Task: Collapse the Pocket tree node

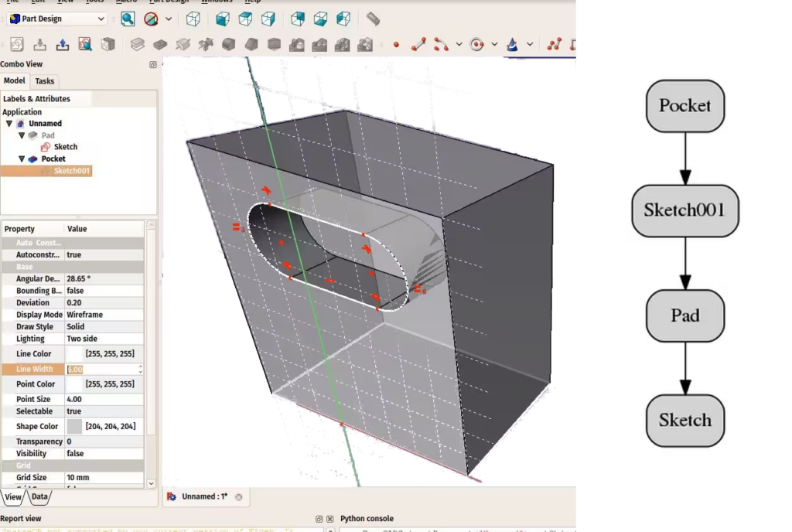Action: 22,159
